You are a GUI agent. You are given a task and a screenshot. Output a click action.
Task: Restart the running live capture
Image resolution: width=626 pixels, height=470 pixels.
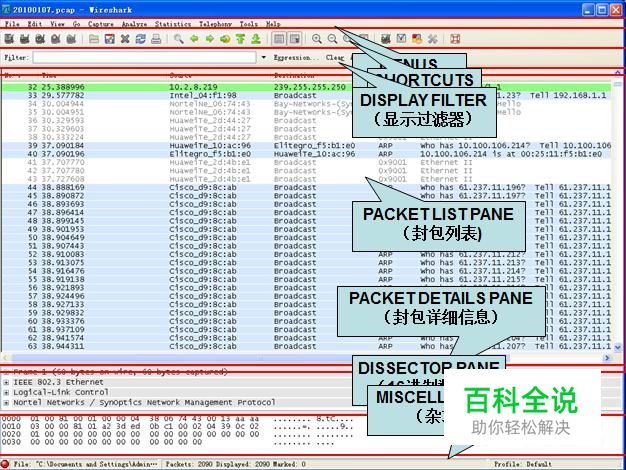pos(71,39)
